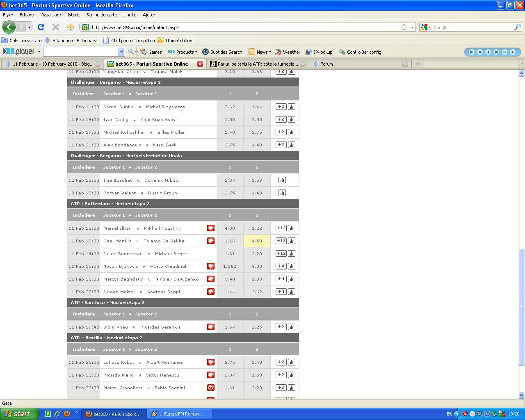View statistics for Ivan Dodig match
The image size is (525, 420).
pyautogui.click(x=292, y=119)
